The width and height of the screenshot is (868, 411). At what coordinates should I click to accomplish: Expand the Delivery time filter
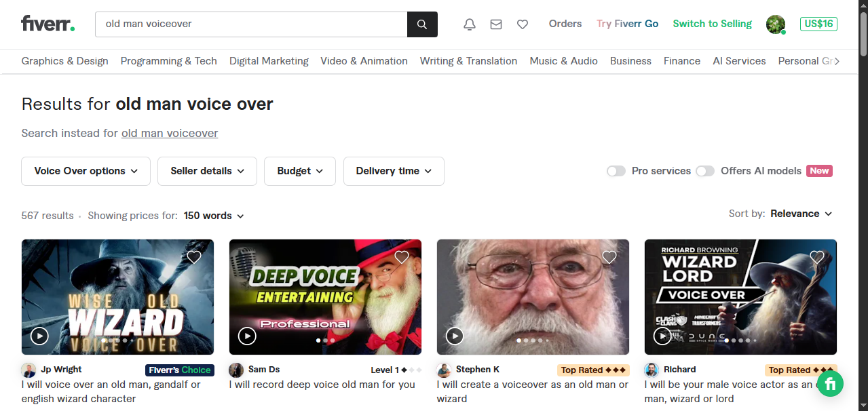pos(394,171)
